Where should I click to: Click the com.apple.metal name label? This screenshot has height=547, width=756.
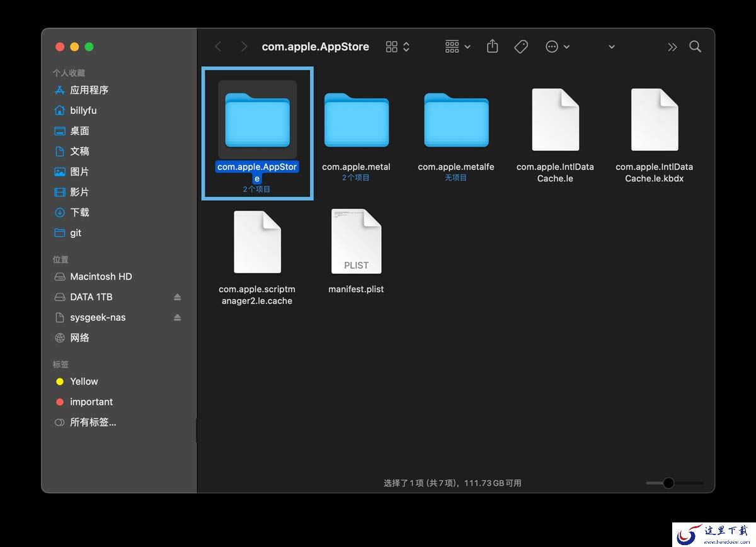[357, 167]
